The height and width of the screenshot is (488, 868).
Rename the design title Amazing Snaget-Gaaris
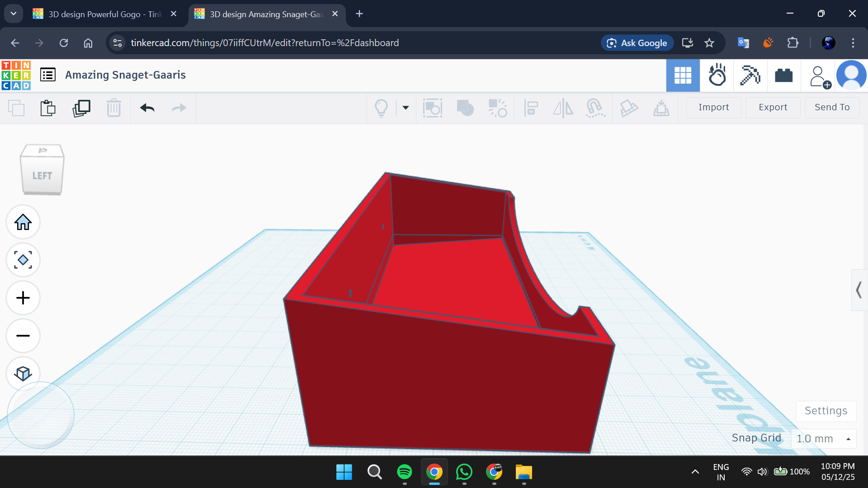125,75
